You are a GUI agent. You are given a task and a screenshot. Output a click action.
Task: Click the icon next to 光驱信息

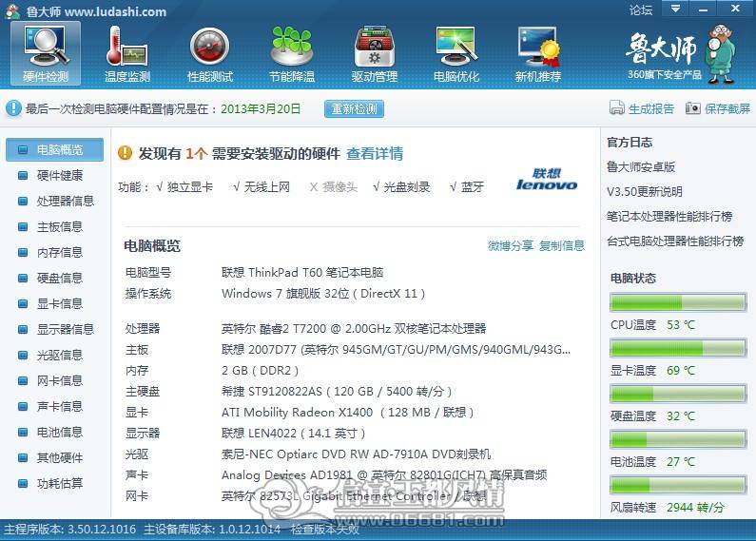pyautogui.click(x=23, y=356)
